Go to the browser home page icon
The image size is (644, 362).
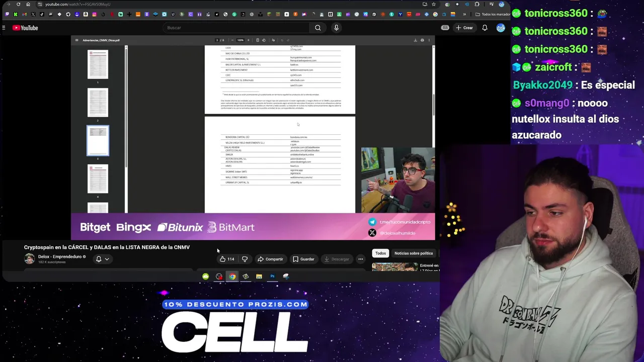pos(28,4)
